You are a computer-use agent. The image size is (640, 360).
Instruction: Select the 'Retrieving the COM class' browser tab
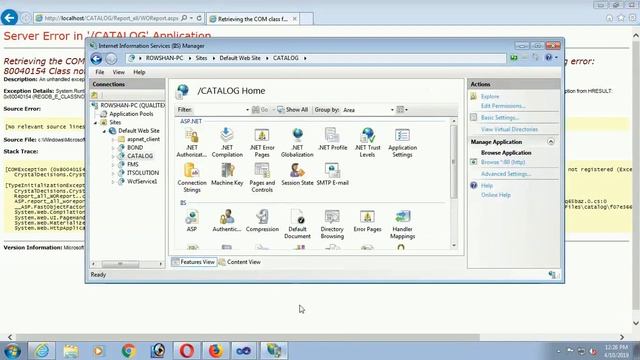pyautogui.click(x=252, y=19)
